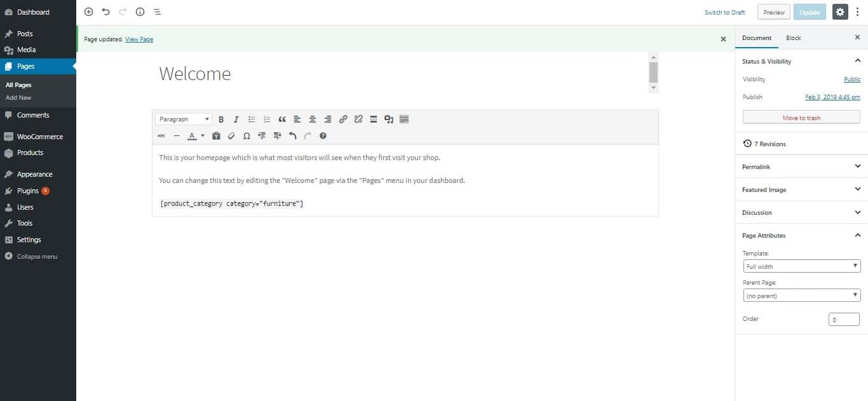Expand the Discussion section
Image resolution: width=868 pixels, height=401 pixels.
[x=801, y=212]
